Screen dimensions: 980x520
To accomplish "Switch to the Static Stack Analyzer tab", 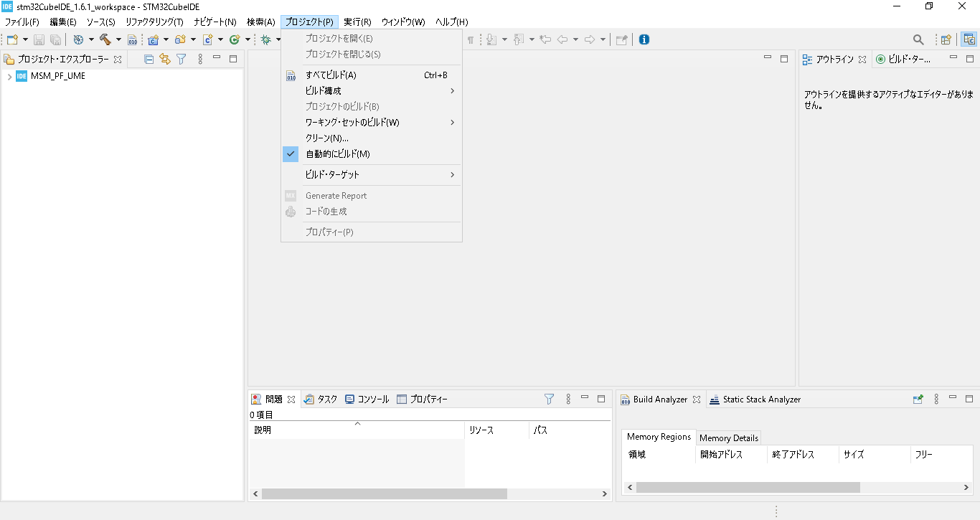I will [x=755, y=400].
